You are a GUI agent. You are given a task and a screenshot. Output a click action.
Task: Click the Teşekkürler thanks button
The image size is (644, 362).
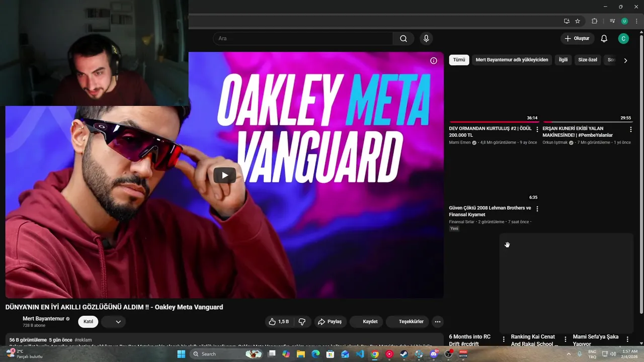408,322
